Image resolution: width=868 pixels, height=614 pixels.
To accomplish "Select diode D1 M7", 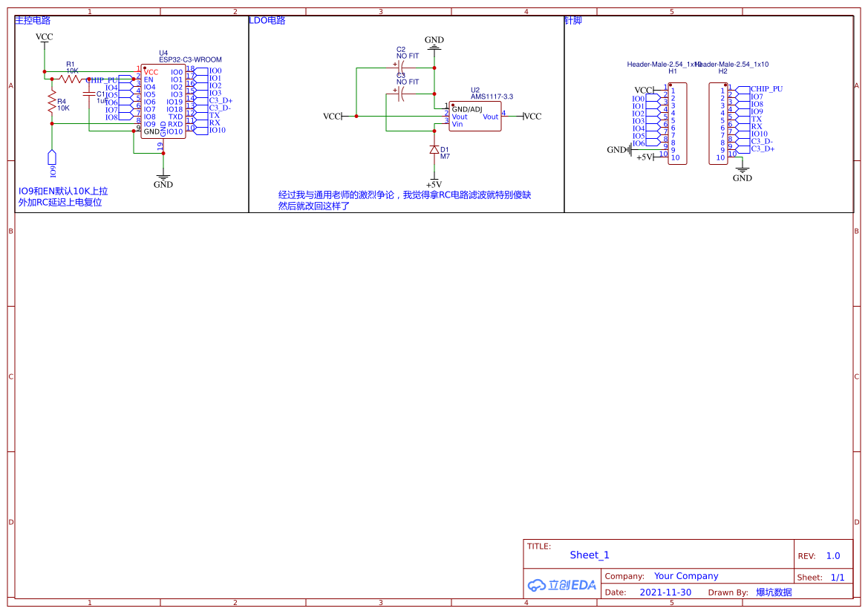I will coord(435,148).
